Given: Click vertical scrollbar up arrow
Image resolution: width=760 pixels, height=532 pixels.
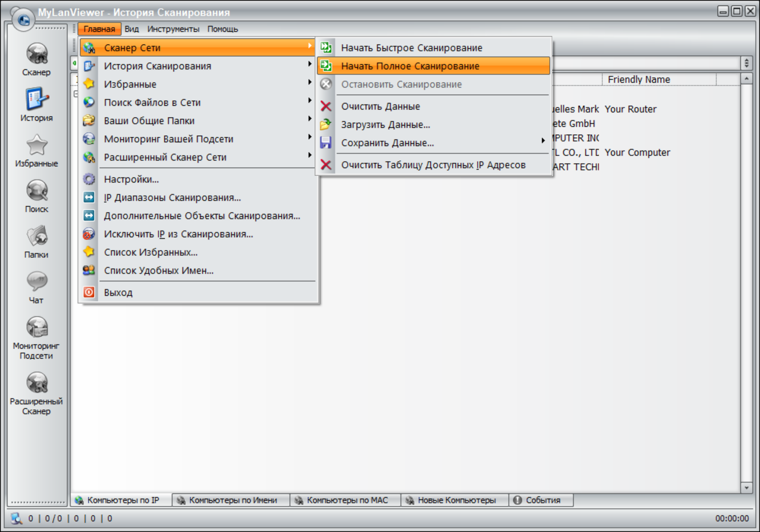Looking at the screenshot, I should (x=746, y=79).
